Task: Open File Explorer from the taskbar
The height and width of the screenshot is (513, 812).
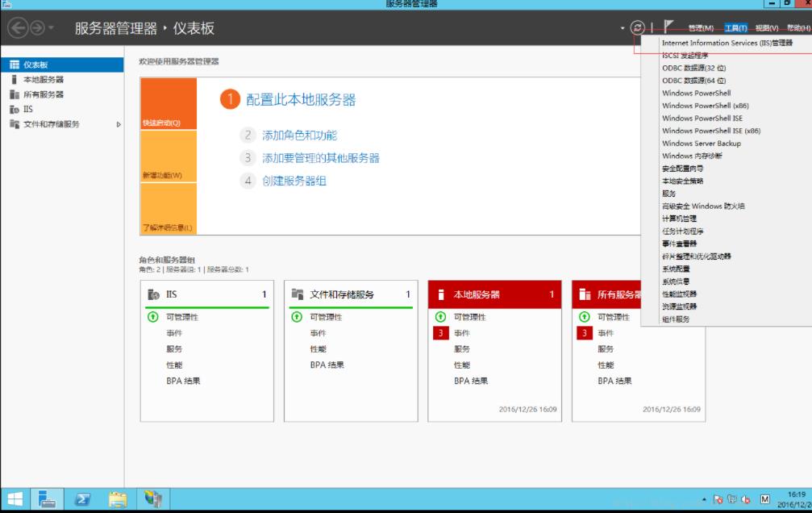Action: click(118, 499)
